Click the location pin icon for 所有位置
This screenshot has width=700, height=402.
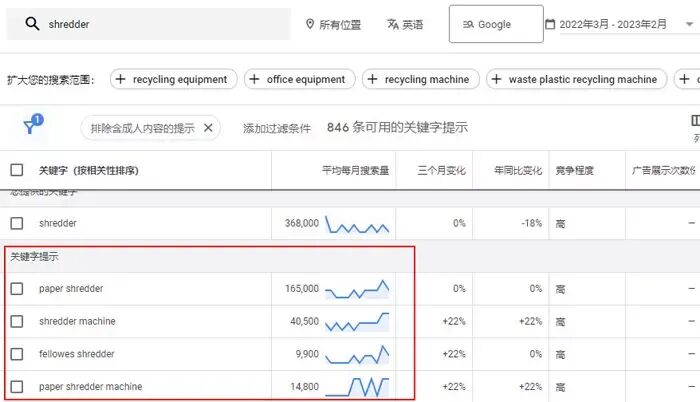click(x=309, y=24)
